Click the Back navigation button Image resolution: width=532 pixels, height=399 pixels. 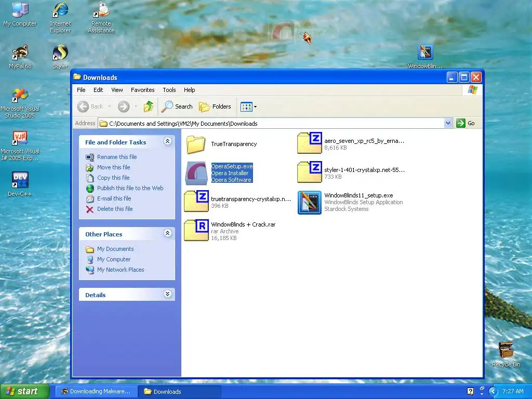tap(90, 107)
